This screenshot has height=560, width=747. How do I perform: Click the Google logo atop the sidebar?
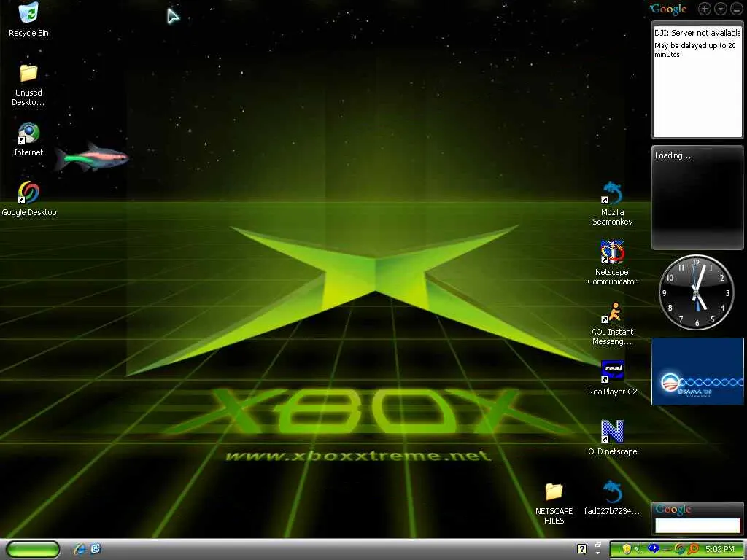668,9
